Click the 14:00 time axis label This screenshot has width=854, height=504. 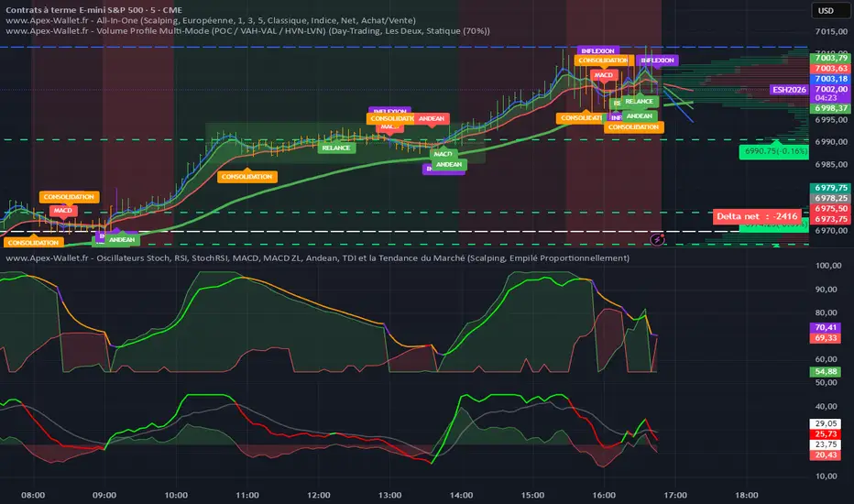pyautogui.click(x=461, y=495)
